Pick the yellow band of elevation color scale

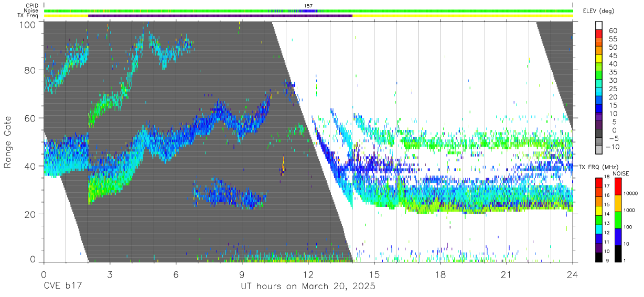599,59
